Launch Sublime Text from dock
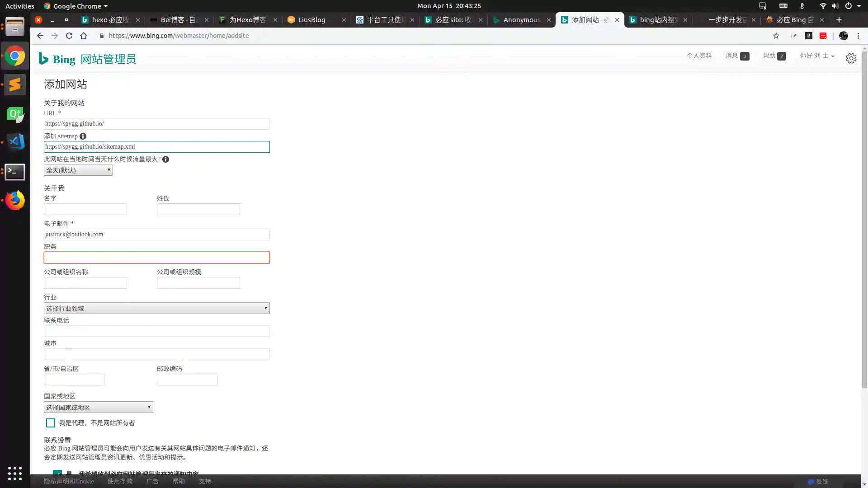The height and width of the screenshot is (488, 868). pyautogui.click(x=15, y=84)
